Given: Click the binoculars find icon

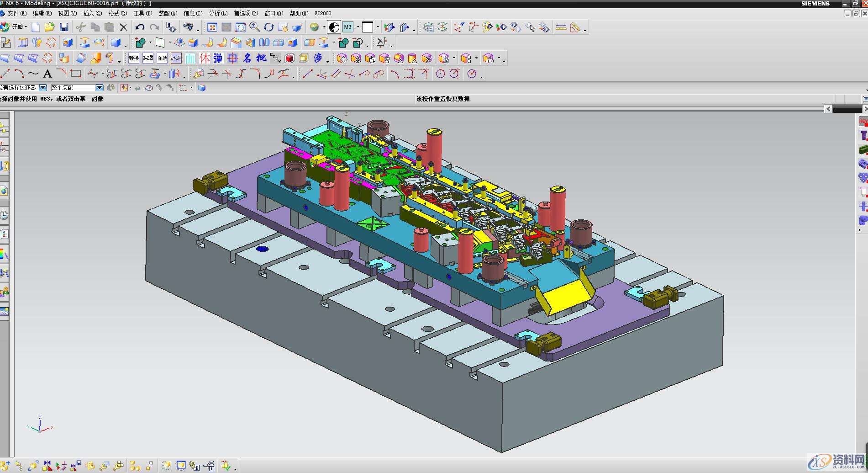Looking at the screenshot, I should pyautogui.click(x=188, y=27).
